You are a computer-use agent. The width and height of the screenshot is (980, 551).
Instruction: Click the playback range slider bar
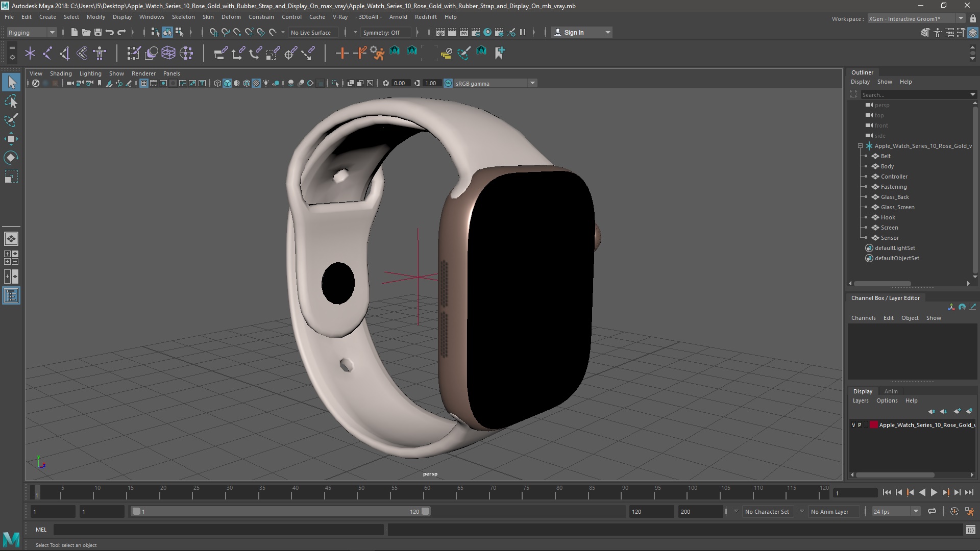281,511
